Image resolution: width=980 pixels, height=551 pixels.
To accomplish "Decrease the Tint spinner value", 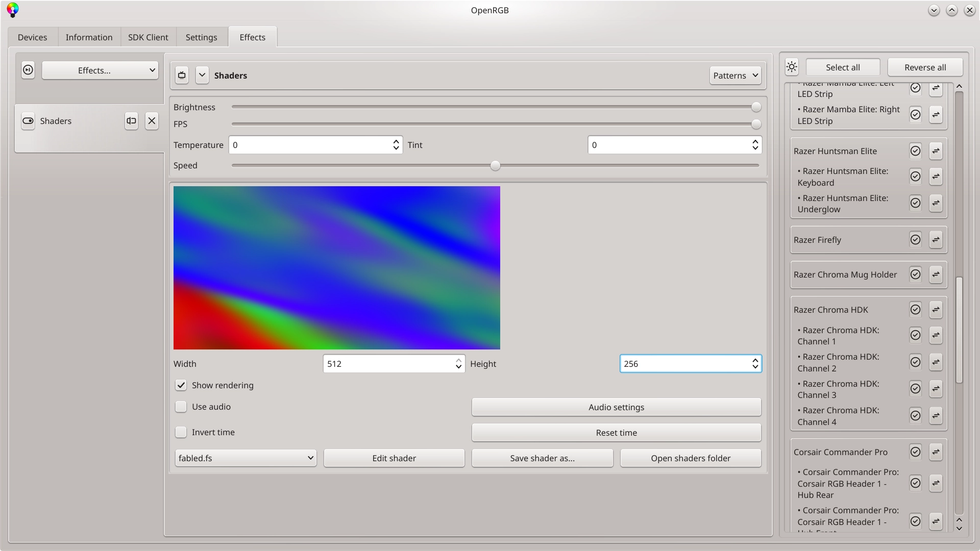I will [x=755, y=148].
